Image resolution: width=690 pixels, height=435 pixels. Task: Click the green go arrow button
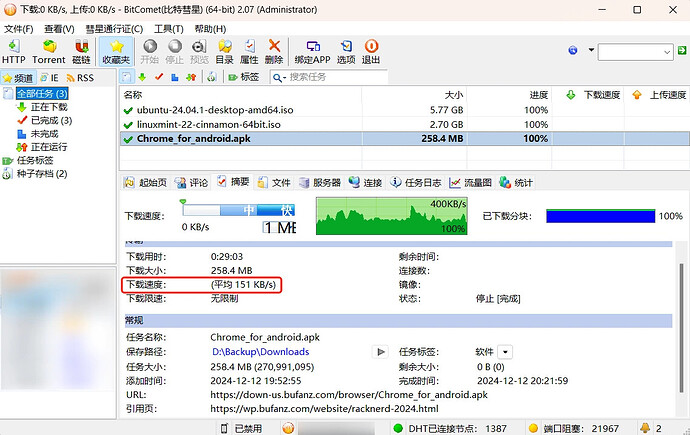pyautogui.click(x=682, y=50)
